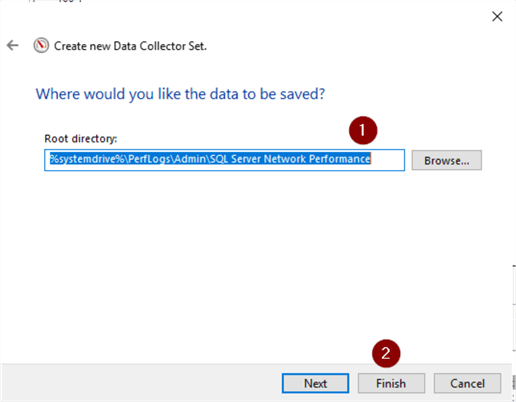Click the 'Create new Data Collector Set.' title text
Screen dimensions: 516x402
[130, 46]
